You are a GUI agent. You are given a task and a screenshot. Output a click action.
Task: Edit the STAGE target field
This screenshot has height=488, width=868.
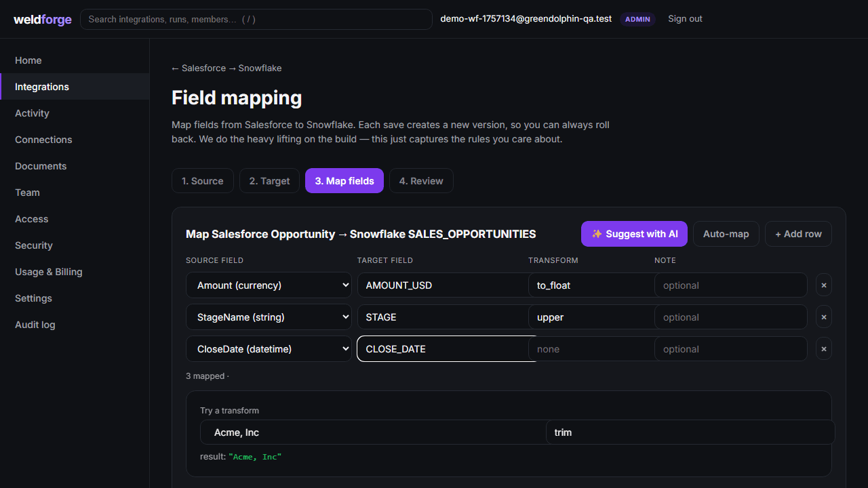coord(443,317)
